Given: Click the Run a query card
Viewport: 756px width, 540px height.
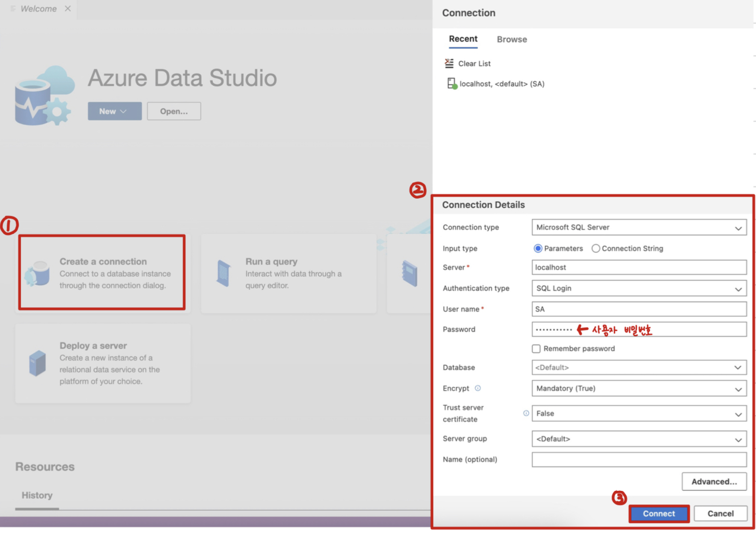Looking at the screenshot, I should click(x=288, y=274).
